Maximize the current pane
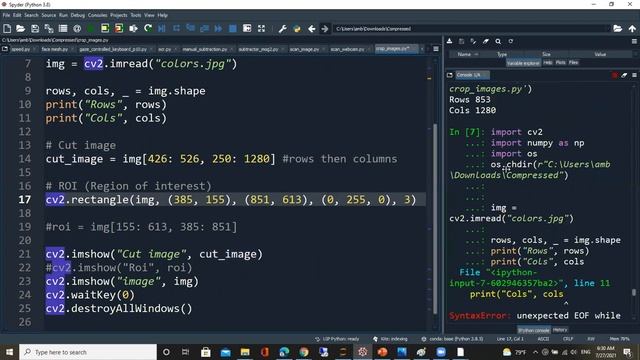This screenshot has width=640, height=360. tap(261, 29)
